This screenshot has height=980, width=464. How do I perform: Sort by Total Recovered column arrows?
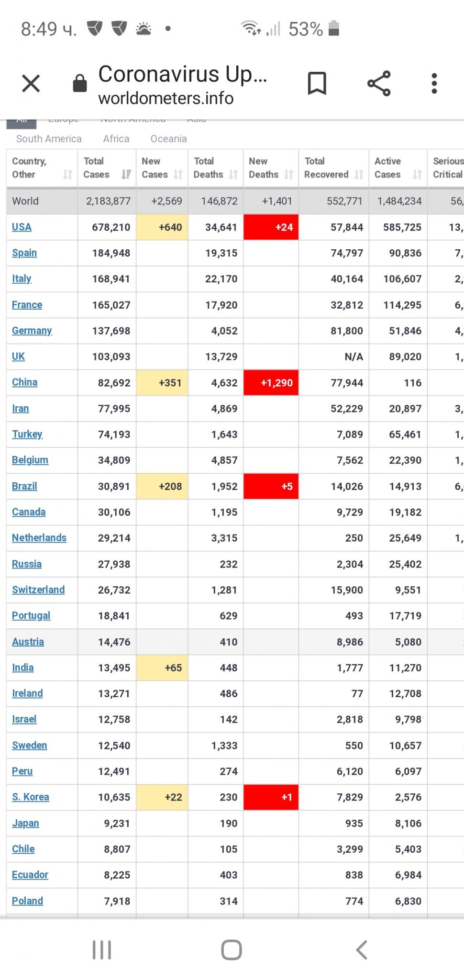coord(359,174)
